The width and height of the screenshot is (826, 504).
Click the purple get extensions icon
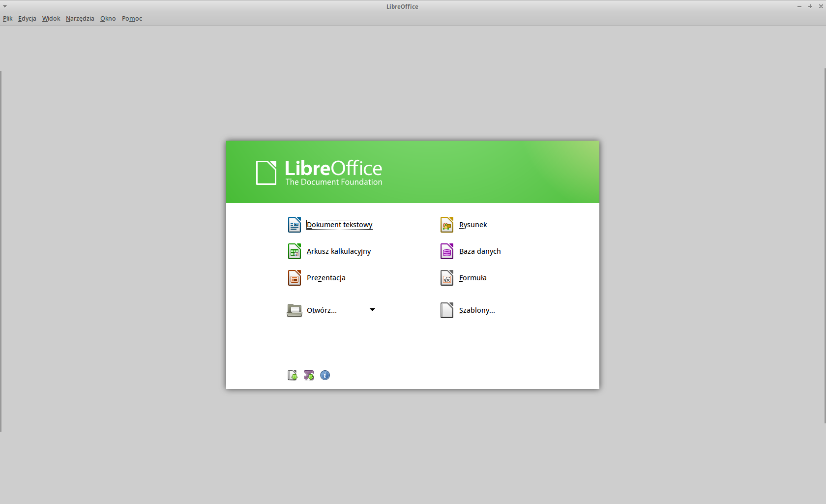pos(309,375)
